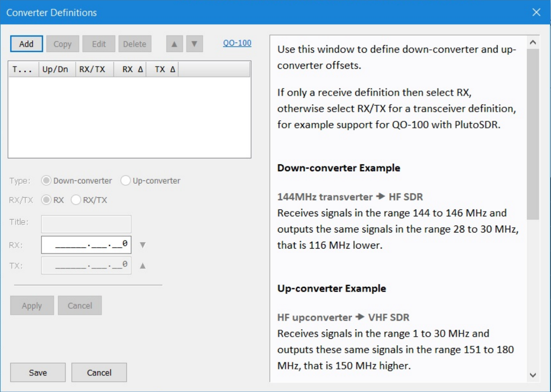Click the RX Δ column header
This screenshot has width=551, height=392.
click(x=132, y=70)
